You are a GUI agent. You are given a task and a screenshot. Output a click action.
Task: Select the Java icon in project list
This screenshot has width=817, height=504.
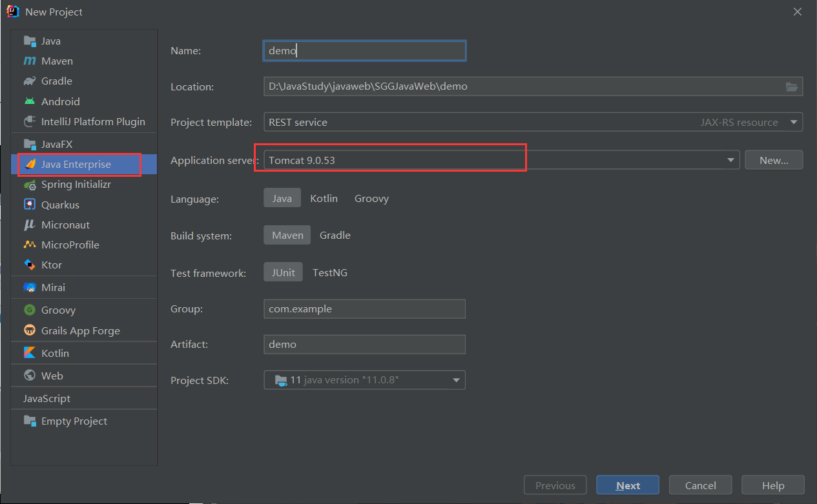pos(30,41)
